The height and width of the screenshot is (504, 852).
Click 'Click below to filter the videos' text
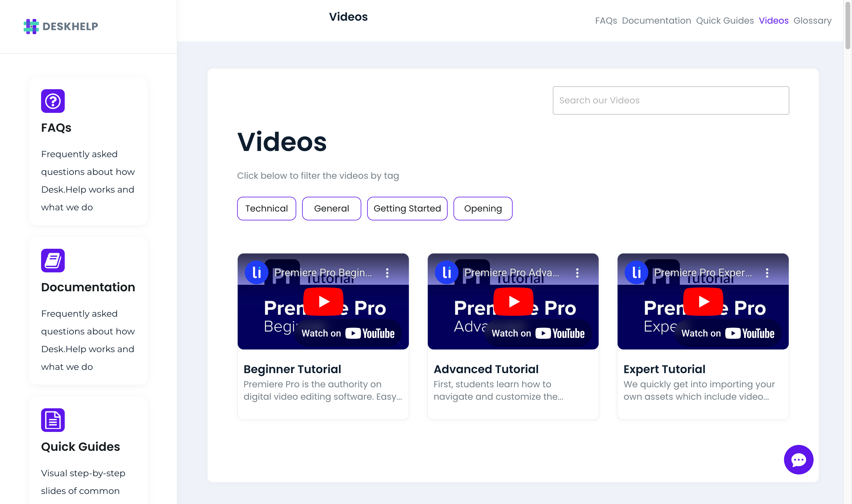[x=318, y=176]
